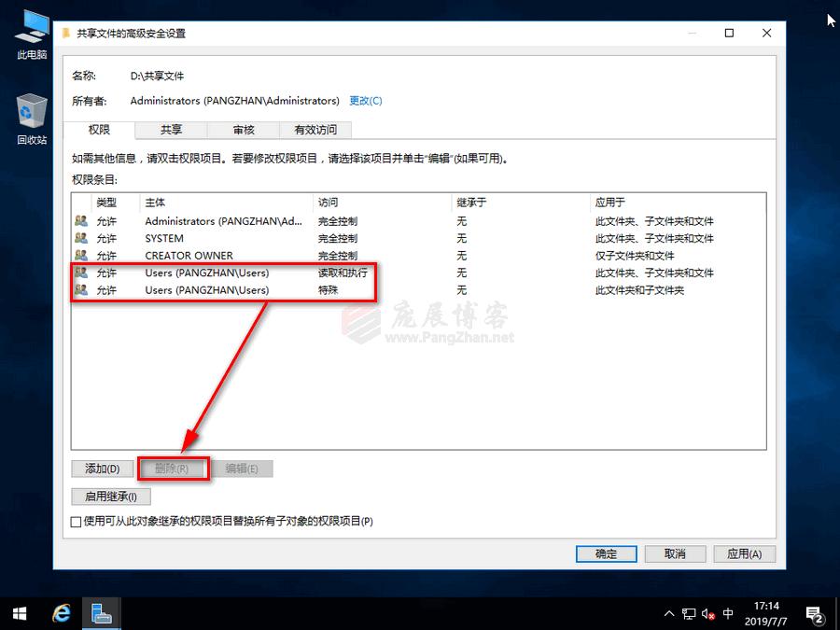
Task: Apply changes via the 应用(A) button
Action: point(744,553)
